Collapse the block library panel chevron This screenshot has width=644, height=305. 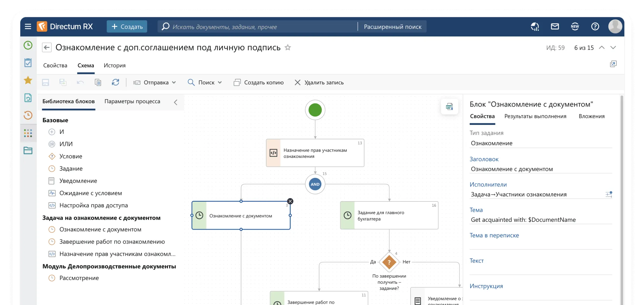click(x=176, y=102)
